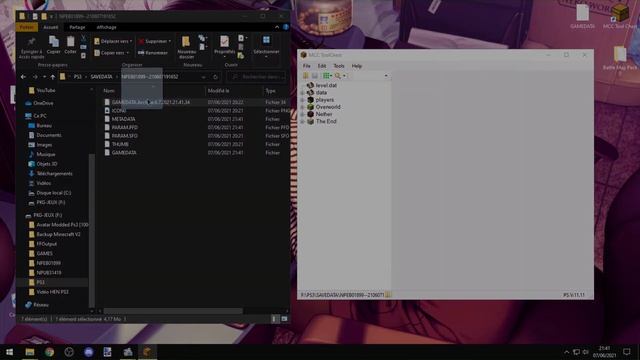Click the Explorer search field
640x360 pixels.
coord(256,77)
